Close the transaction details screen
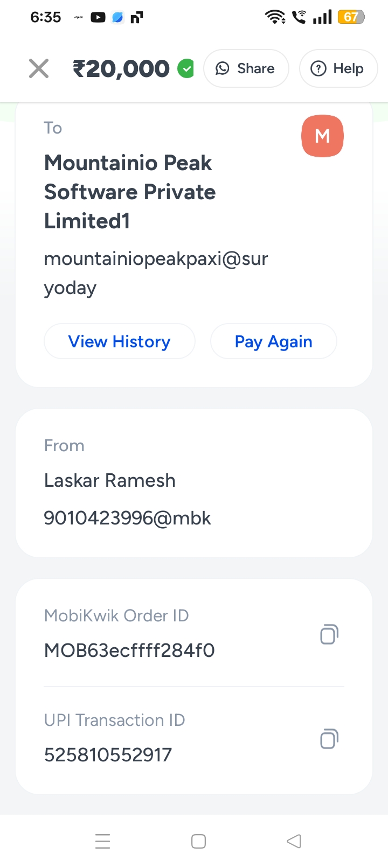Screen dimensions: 388x868 (39, 68)
